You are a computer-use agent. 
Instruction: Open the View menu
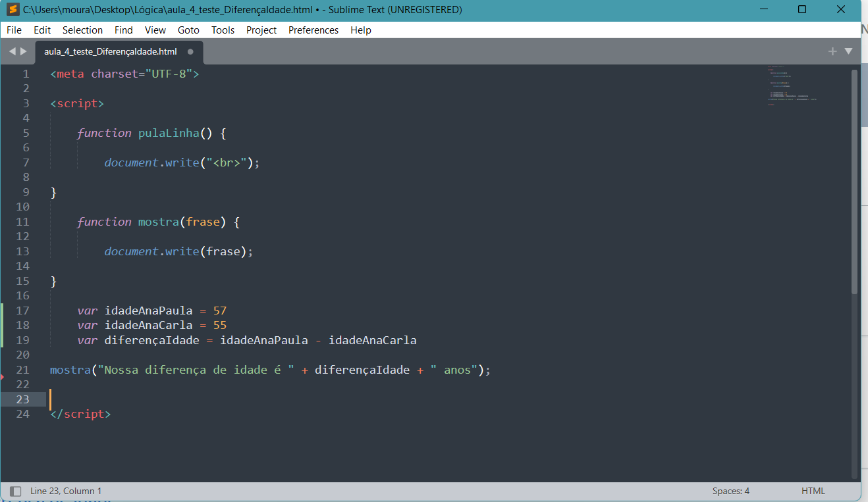pos(155,30)
